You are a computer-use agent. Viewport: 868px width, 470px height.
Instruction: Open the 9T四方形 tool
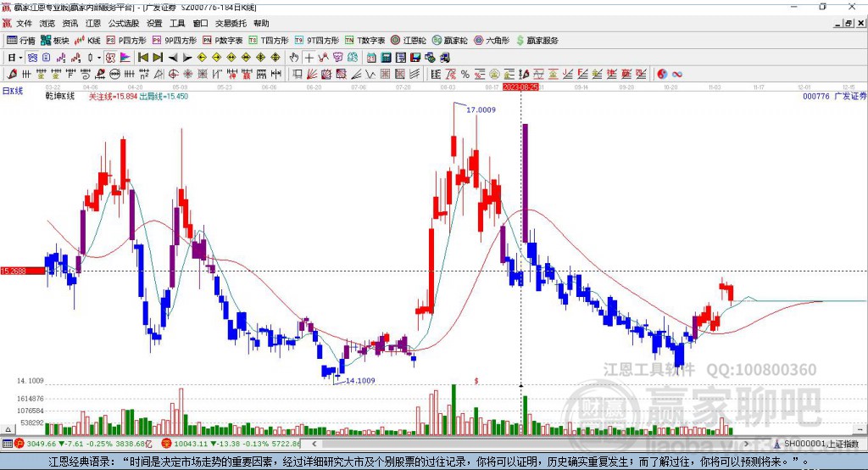(x=317, y=41)
